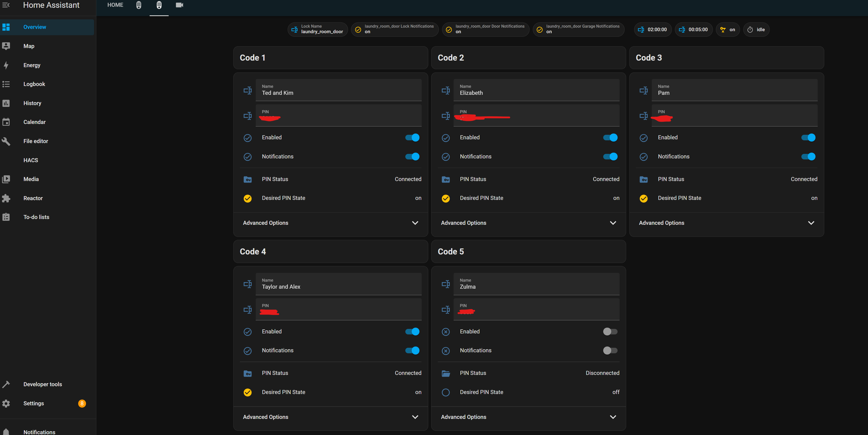Expand Advanced Options for Code 3
Screen dimensions: 868x435
coord(726,223)
